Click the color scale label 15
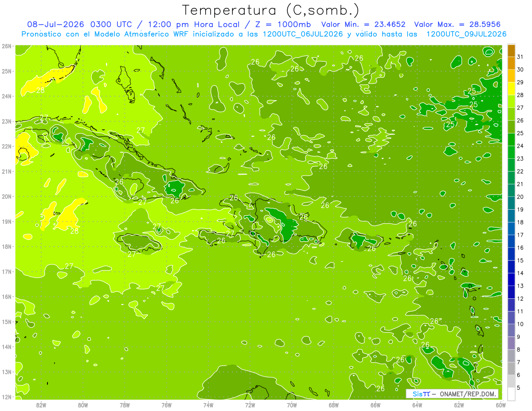This screenshot has height=411, width=532. tap(520, 260)
